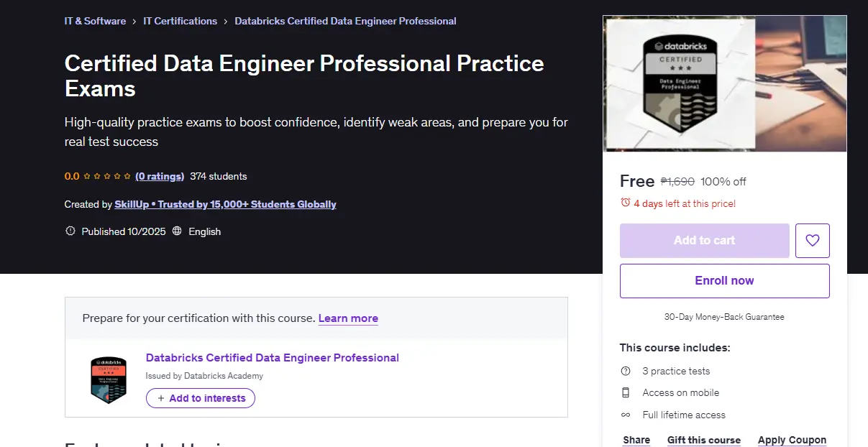Click the 3 practice tests text
Image resolution: width=868 pixels, height=447 pixels.
676,372
